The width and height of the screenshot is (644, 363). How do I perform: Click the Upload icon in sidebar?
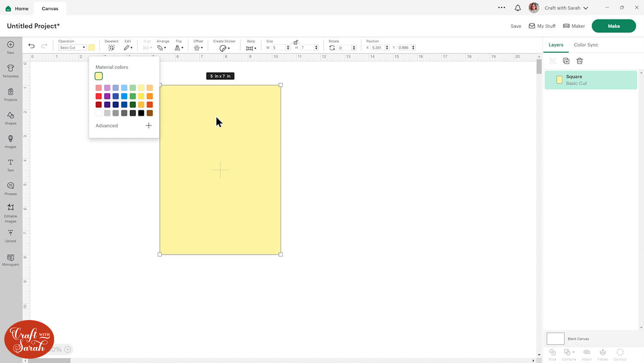10,235
